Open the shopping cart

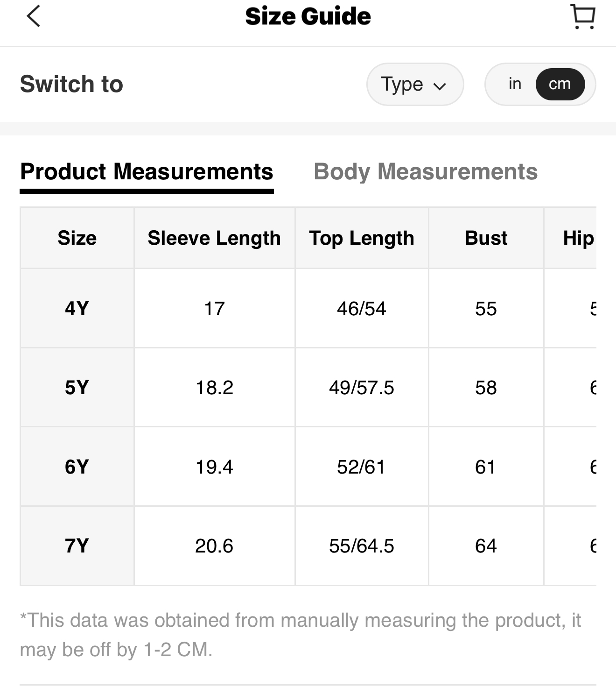coord(583,17)
